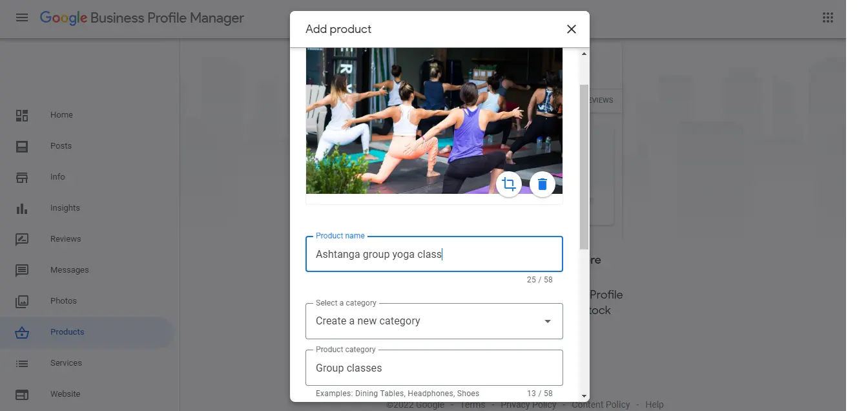Delete the product photo with trash icon
This screenshot has height=411, width=868.
[542, 184]
